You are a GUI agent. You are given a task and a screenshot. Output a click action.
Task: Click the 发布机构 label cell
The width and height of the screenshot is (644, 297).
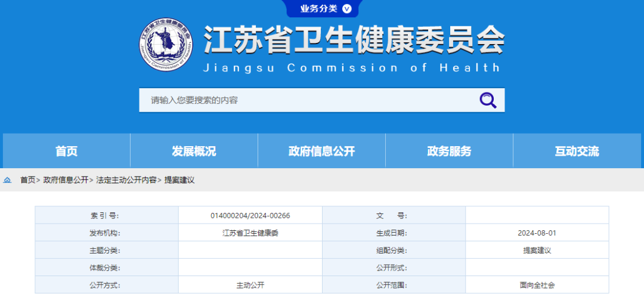point(107,233)
